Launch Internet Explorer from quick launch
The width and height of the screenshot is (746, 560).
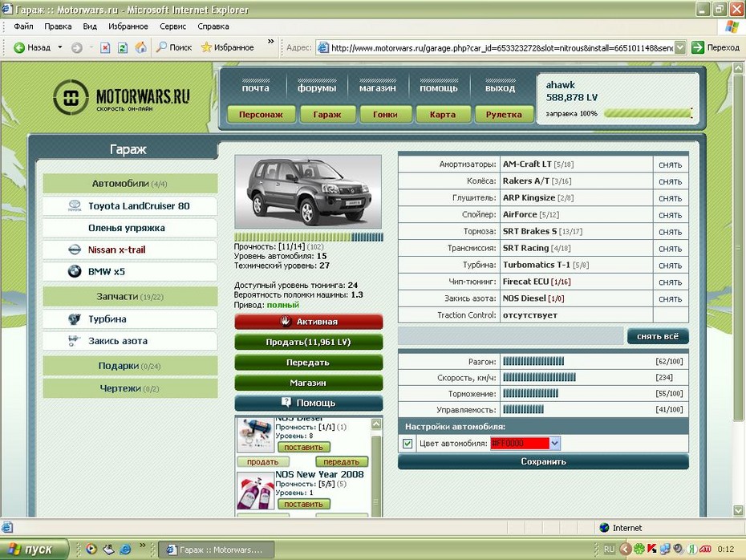pyautogui.click(x=126, y=550)
